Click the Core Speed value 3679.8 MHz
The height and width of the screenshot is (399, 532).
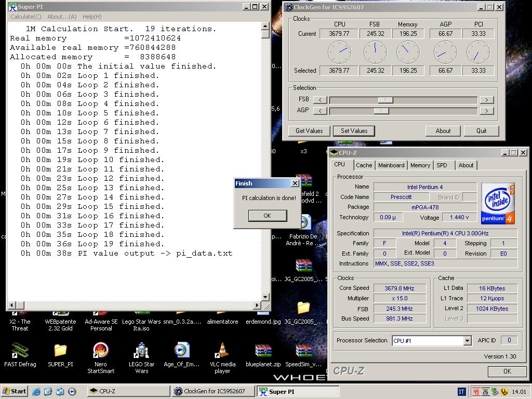[x=400, y=288]
